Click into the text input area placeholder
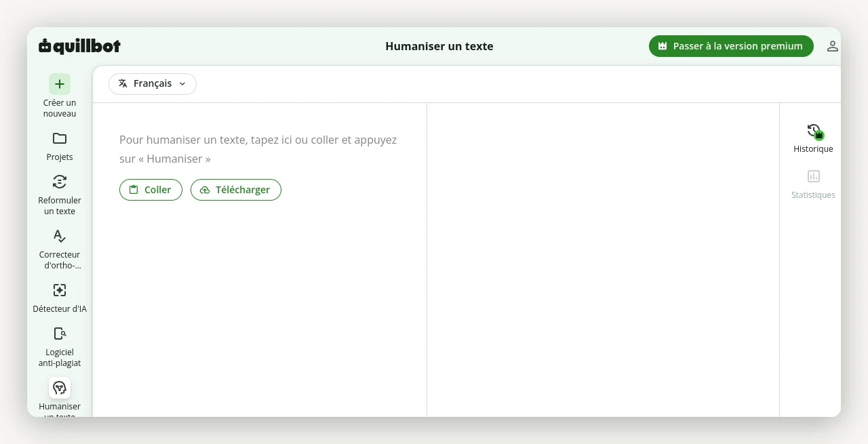The image size is (868, 444). (258, 149)
